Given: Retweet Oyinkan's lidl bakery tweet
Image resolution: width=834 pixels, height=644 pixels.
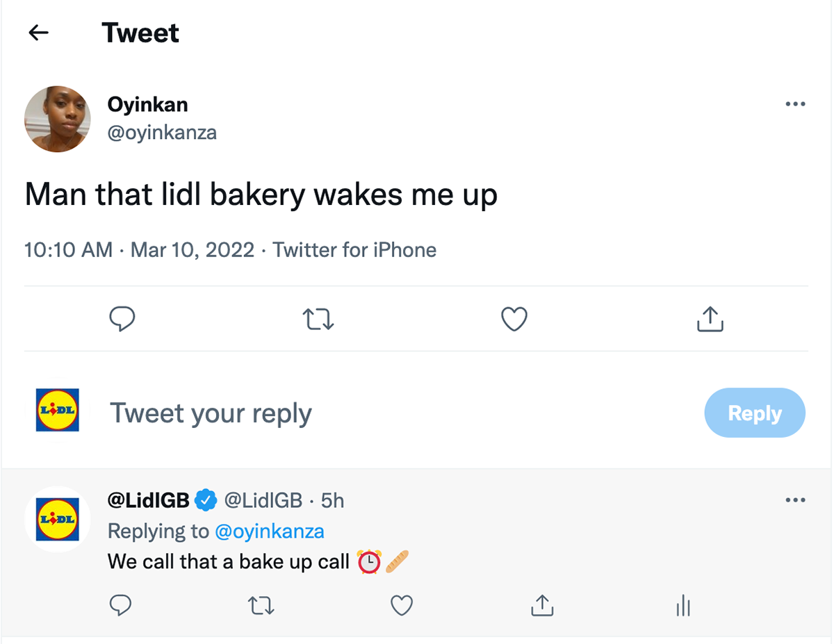Looking at the screenshot, I should point(318,319).
